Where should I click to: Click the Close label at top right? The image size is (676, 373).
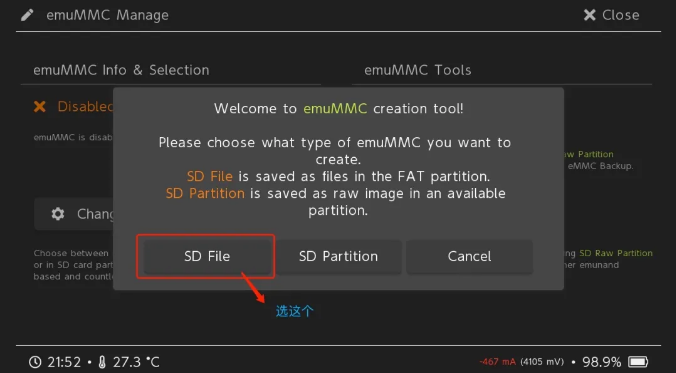tap(620, 15)
